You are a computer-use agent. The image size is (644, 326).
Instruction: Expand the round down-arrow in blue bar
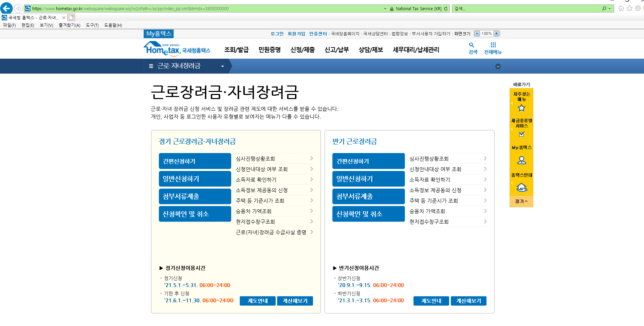pyautogui.click(x=498, y=66)
